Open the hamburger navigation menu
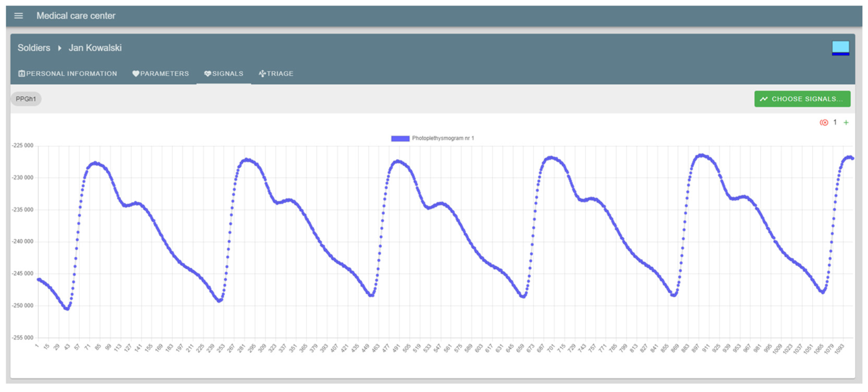This screenshot has height=392, width=868. click(x=19, y=16)
